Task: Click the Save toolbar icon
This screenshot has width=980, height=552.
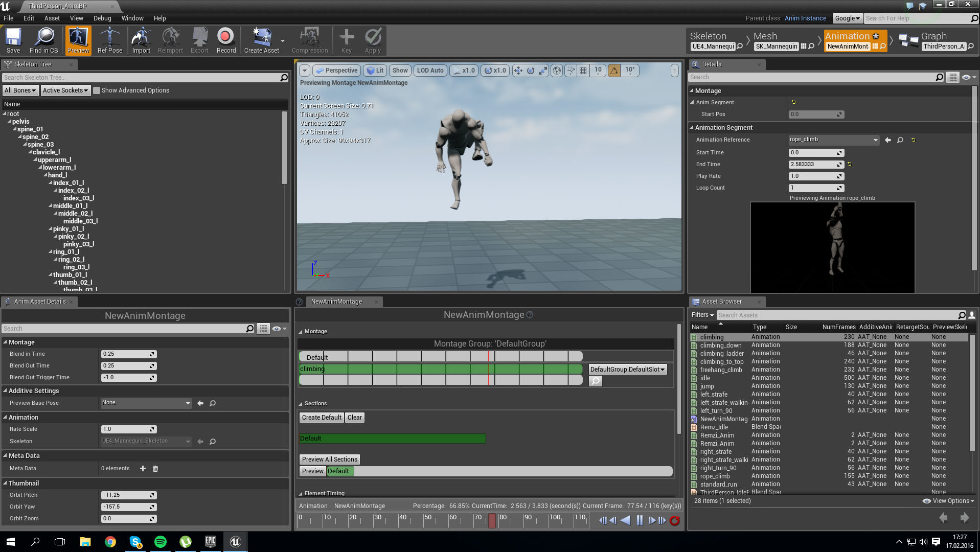Action: (x=13, y=40)
